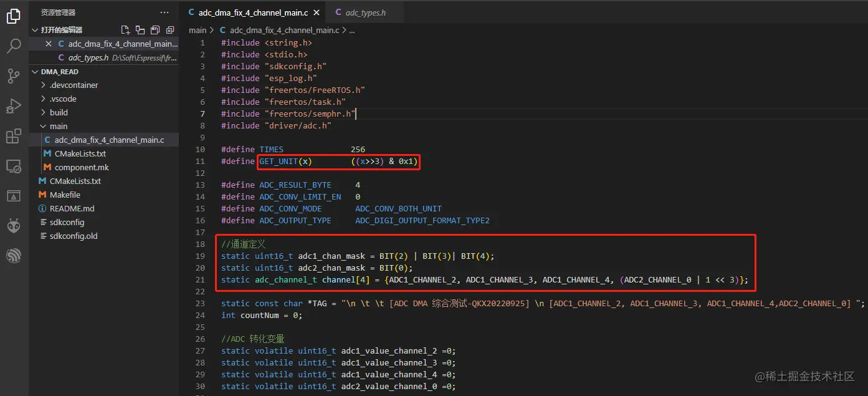Click line number 21 in gutter
This screenshot has width=868, height=396.
200,279
